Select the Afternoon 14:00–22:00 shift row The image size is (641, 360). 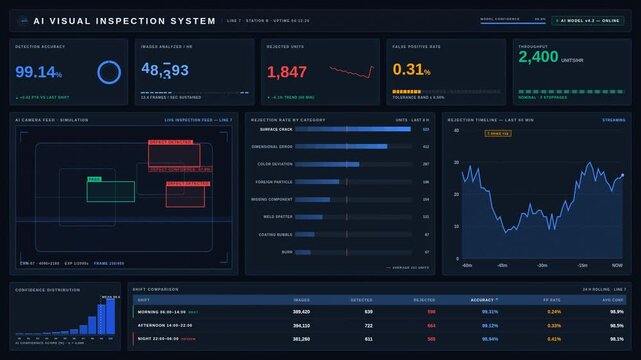(x=379, y=326)
